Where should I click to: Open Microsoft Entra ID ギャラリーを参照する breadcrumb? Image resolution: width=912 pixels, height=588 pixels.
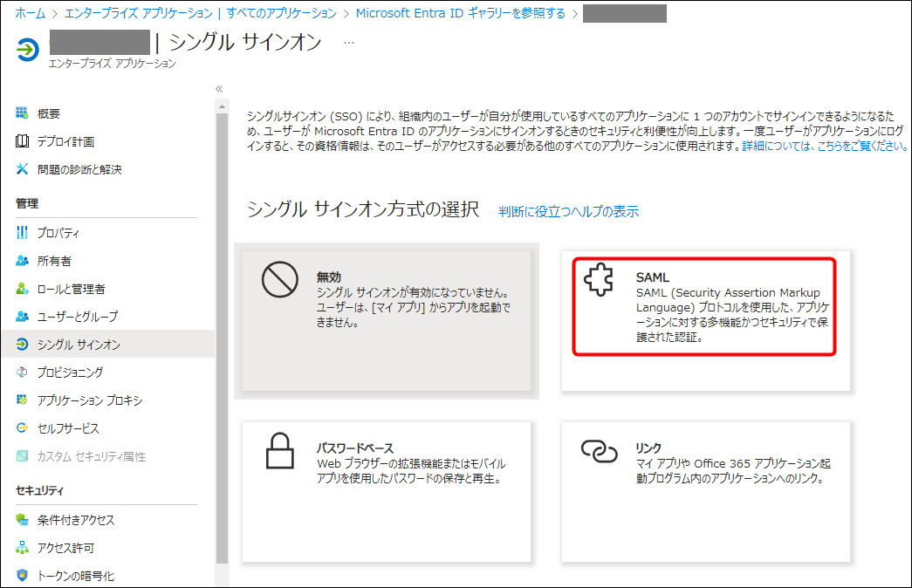coord(460,13)
